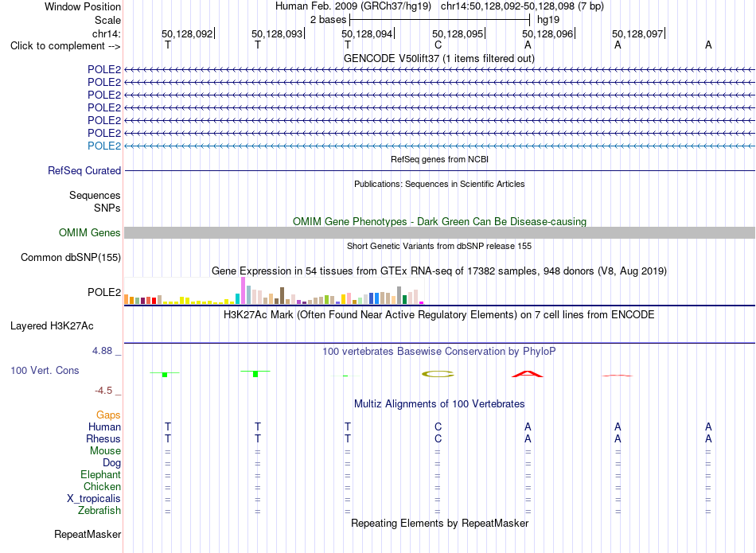This screenshot has width=756, height=553.
Task: Open 'RefSeq genes from NCBI' track title
Action: 440,159
